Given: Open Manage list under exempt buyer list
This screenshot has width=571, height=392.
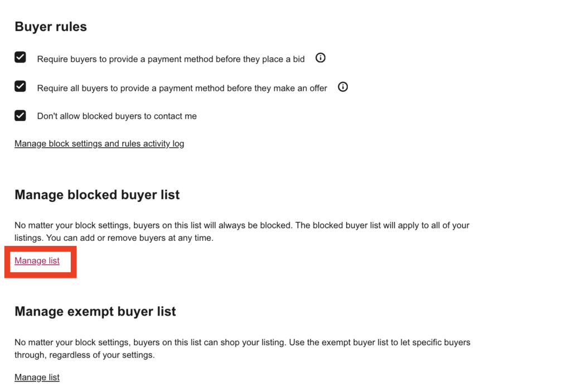Looking at the screenshot, I should click(x=37, y=378).
